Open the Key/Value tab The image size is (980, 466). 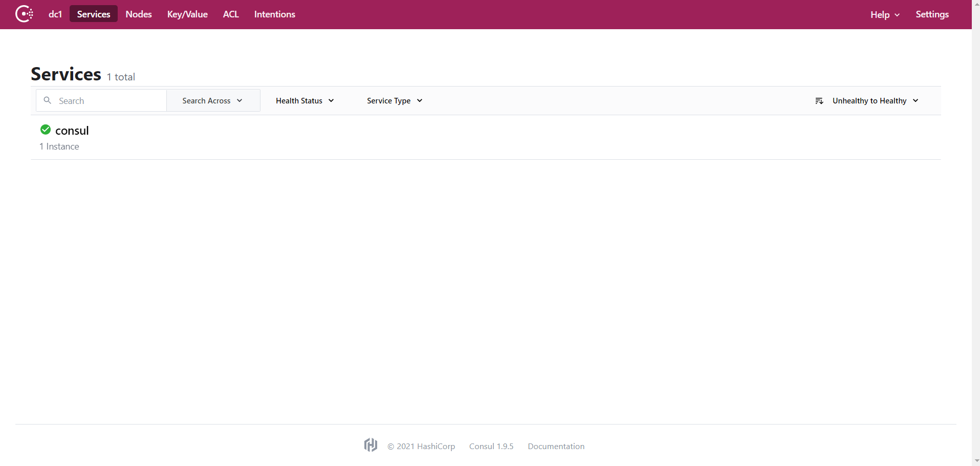point(187,14)
